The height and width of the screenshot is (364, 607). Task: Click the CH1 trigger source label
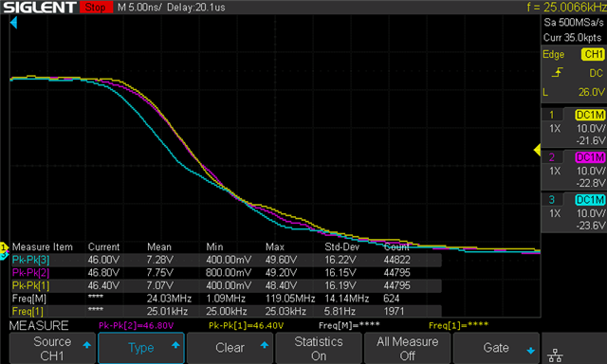tap(593, 54)
